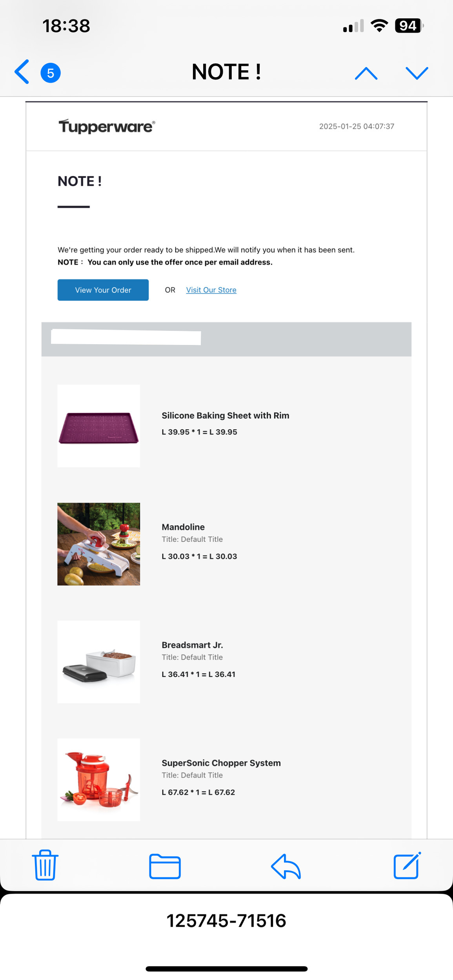
Task: Tap the back arrow to the inbox
Action: pos(22,72)
